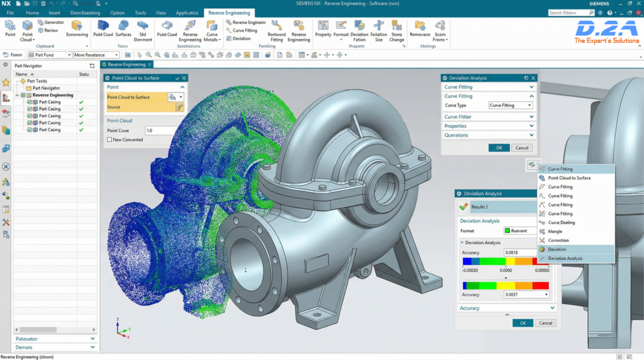Click Curve Fitting in the ribbon

[x=241, y=30]
